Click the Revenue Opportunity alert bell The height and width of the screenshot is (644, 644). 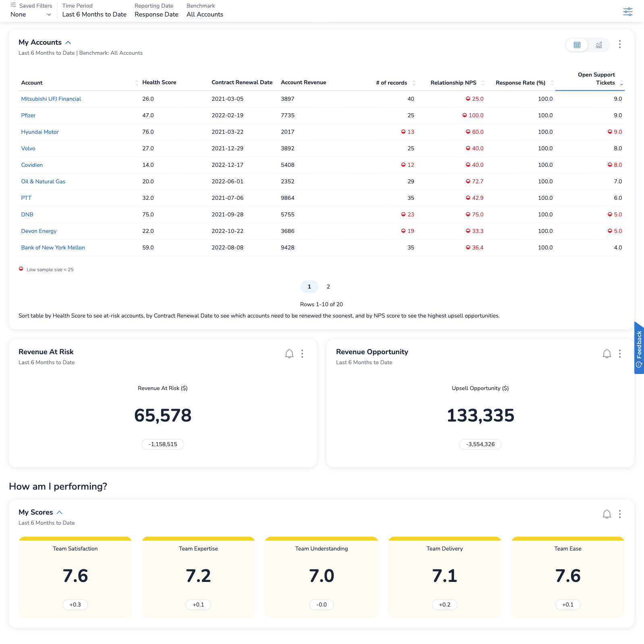pyautogui.click(x=607, y=354)
